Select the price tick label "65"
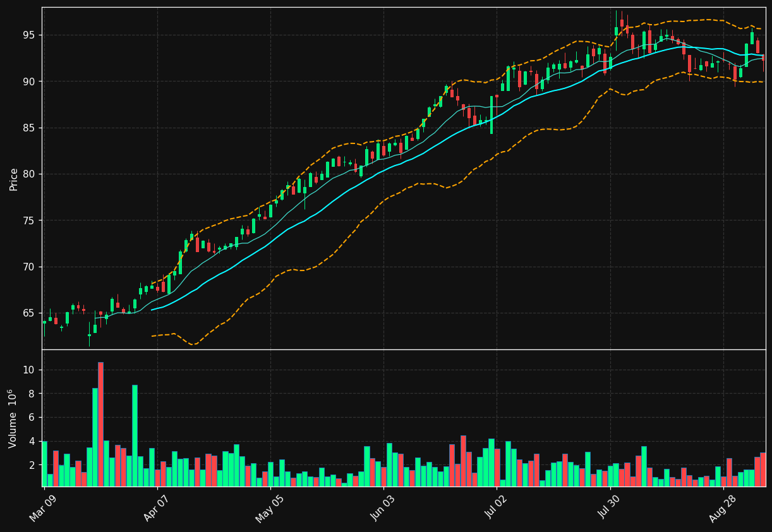Image resolution: width=772 pixels, height=532 pixels. coord(30,313)
